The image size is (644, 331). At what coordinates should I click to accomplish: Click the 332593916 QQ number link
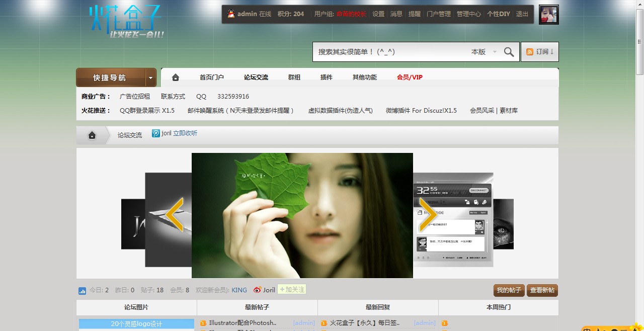coord(233,97)
